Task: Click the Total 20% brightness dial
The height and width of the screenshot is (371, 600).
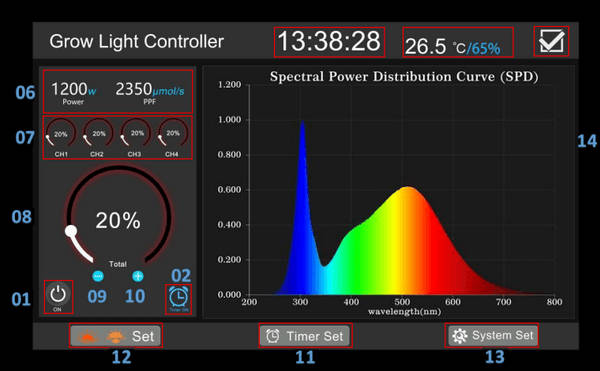Action: pyautogui.click(x=118, y=216)
